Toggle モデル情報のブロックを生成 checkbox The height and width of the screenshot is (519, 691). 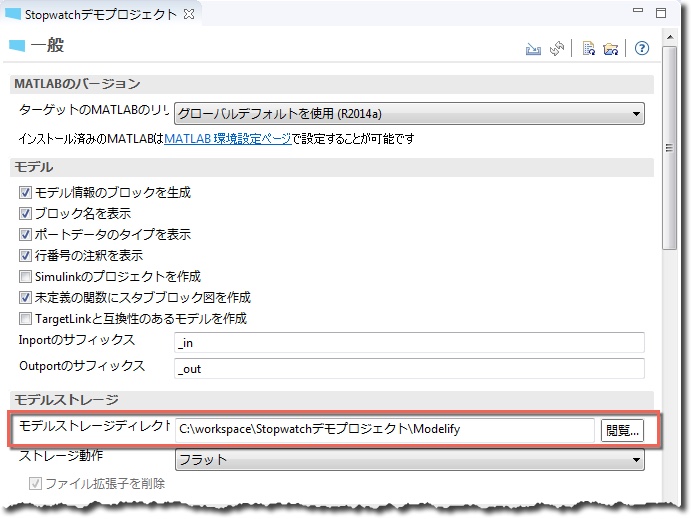click(x=25, y=193)
